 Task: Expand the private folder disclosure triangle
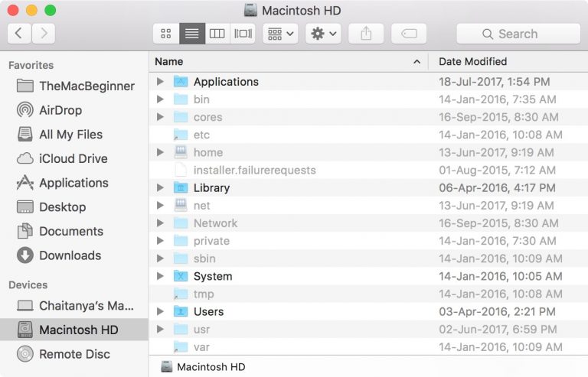[x=160, y=241]
